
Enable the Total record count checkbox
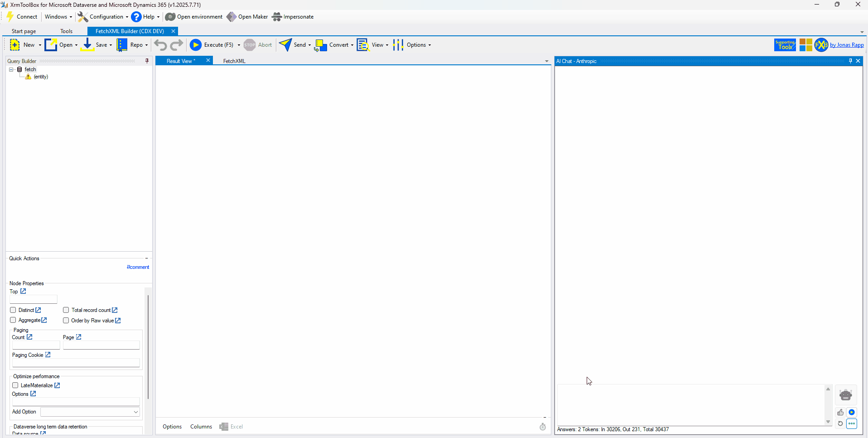66,310
